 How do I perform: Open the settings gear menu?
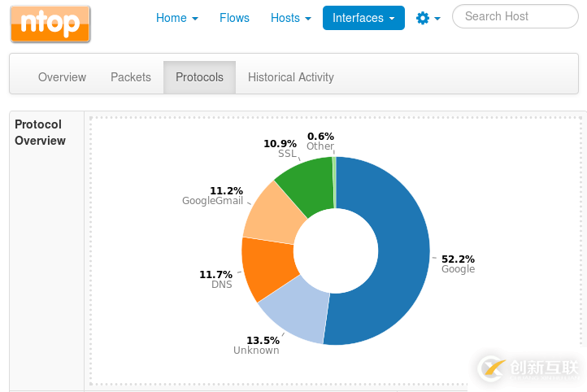pyautogui.click(x=428, y=18)
